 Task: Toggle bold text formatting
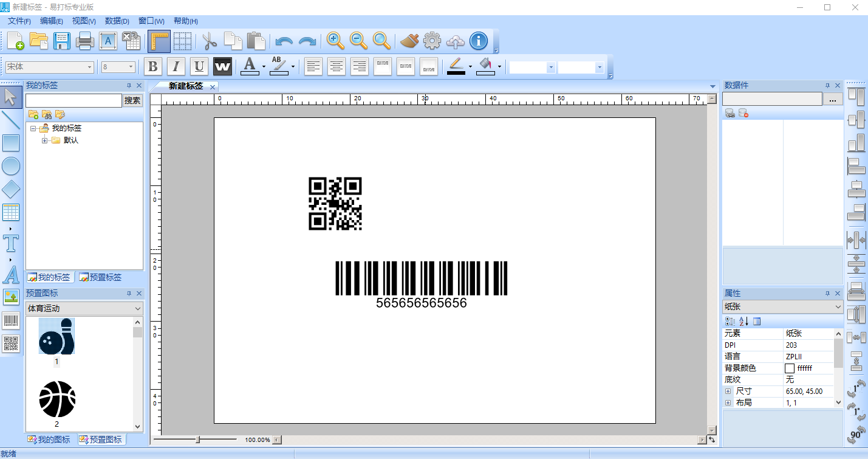click(x=153, y=66)
